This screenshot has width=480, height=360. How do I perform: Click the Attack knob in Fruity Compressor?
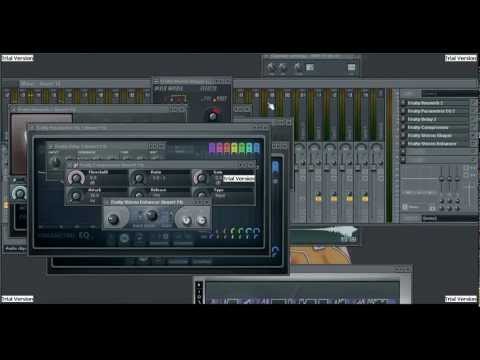coord(76,196)
